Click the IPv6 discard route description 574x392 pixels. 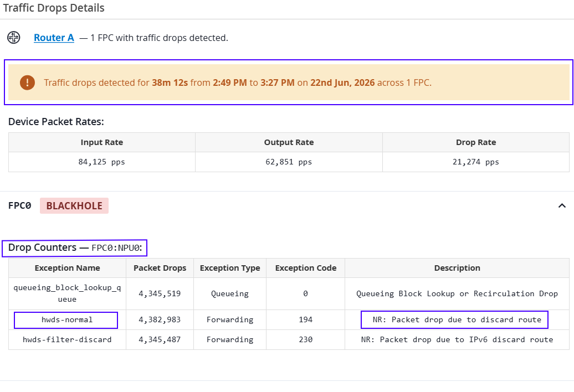457,340
